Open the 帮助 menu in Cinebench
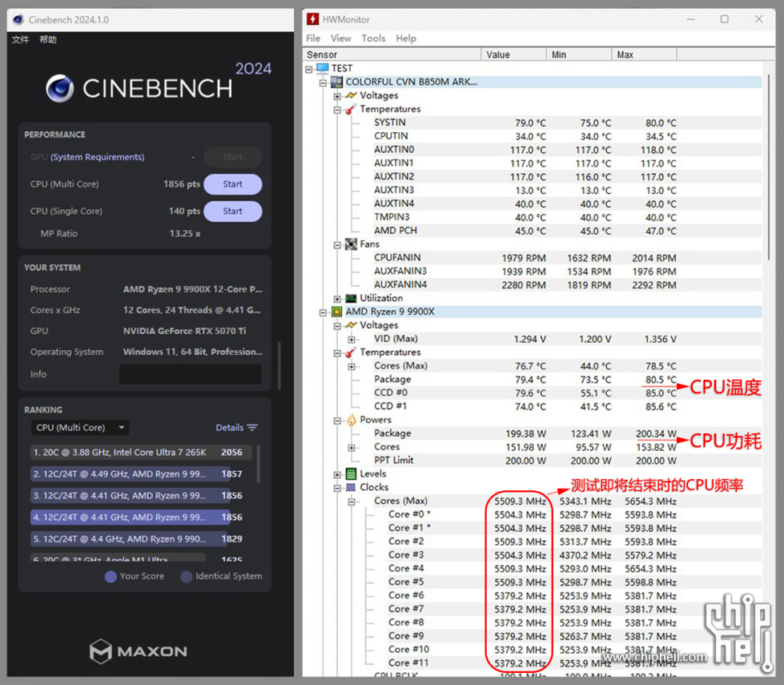 point(48,39)
